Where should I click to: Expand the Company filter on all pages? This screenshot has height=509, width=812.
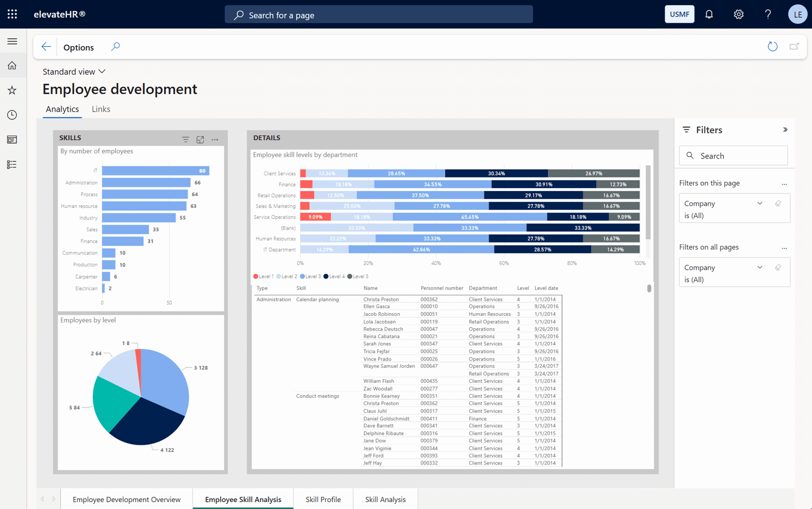(x=760, y=267)
